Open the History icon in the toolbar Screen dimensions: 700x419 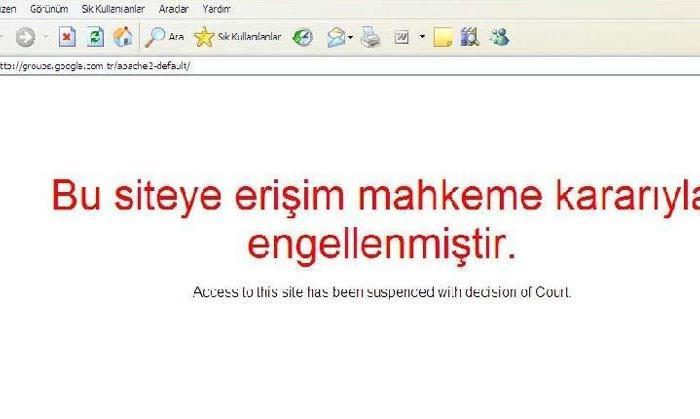point(302,38)
